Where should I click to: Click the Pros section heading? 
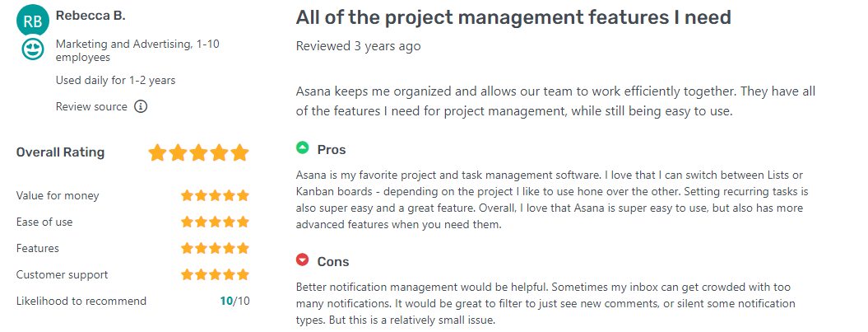(x=332, y=150)
